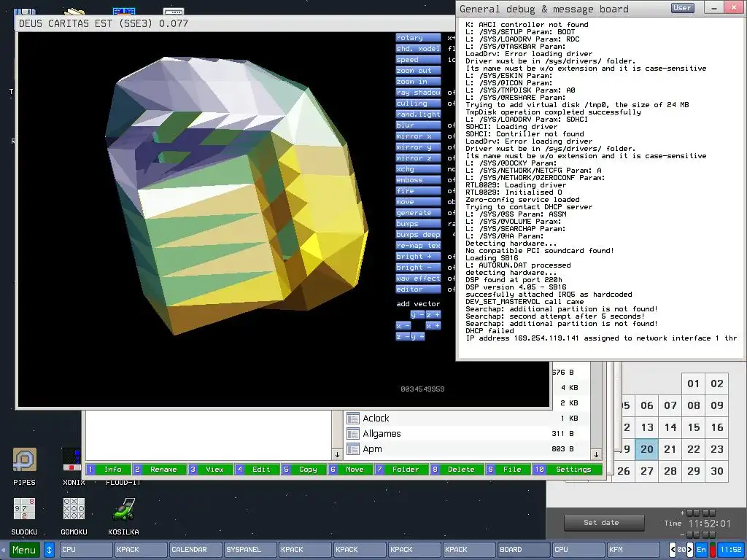This screenshot has width=747, height=560.
Task: Decrease brightness with bright -
Action: pos(418,268)
